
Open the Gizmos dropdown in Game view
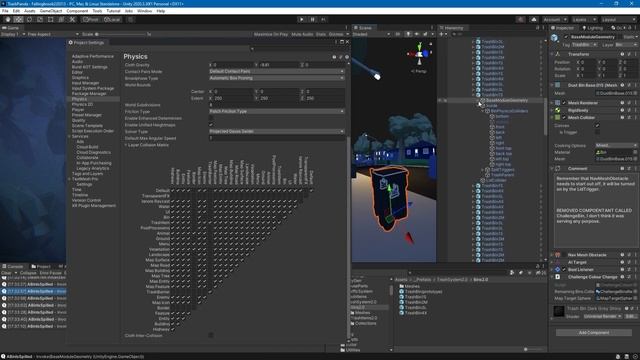coord(338,34)
